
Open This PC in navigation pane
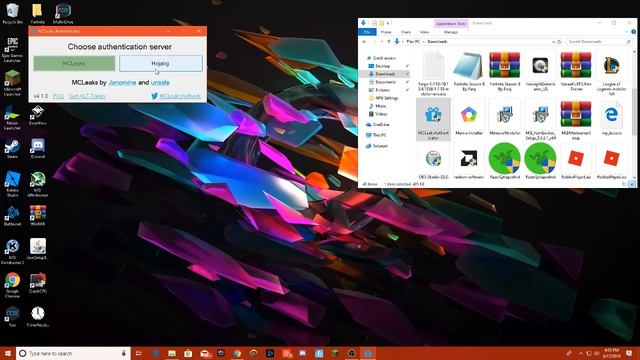376,135
